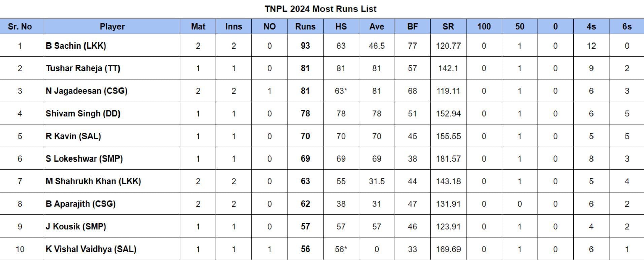Select player Tushar Raheja (TT)

coord(83,68)
